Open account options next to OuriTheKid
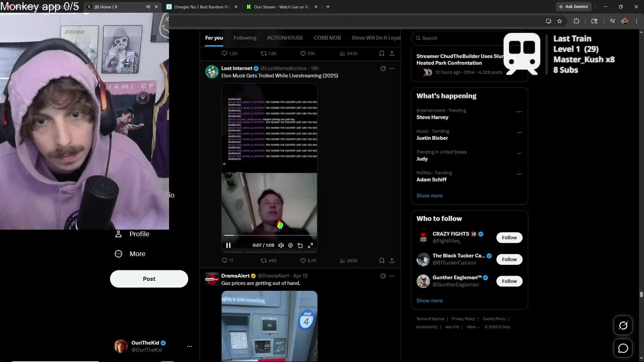Screen dimensions: 644x362 (x=190, y=346)
